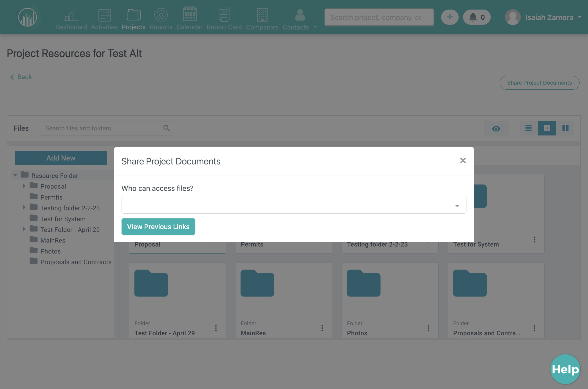Open the Report Card document icon
This screenshot has height=389, width=588.
[x=224, y=15]
